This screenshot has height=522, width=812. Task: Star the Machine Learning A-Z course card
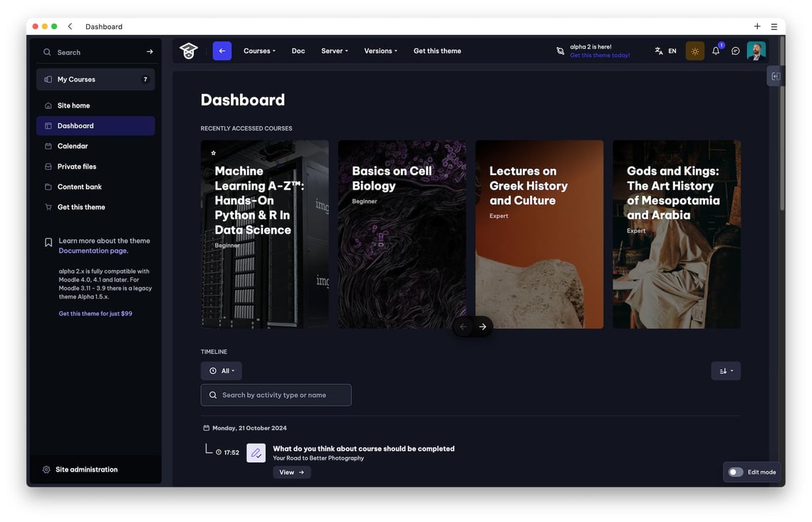click(214, 153)
